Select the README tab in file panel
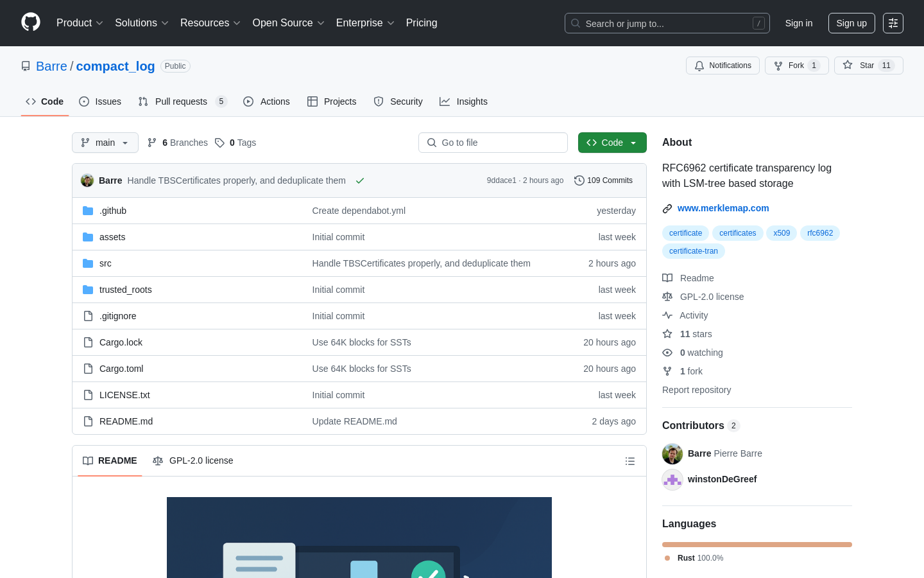The width and height of the screenshot is (924, 578). [110, 460]
